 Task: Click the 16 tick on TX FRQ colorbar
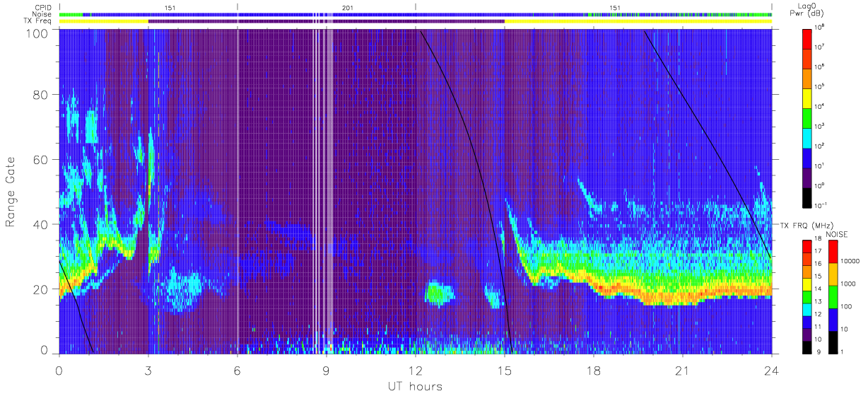[x=819, y=264]
